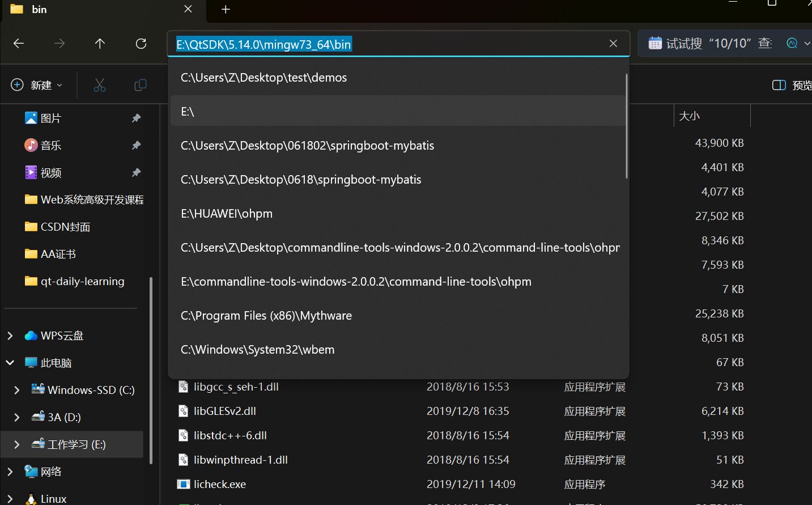Select 此电脑 in the sidebar
The width and height of the screenshot is (812, 505).
coord(48,363)
